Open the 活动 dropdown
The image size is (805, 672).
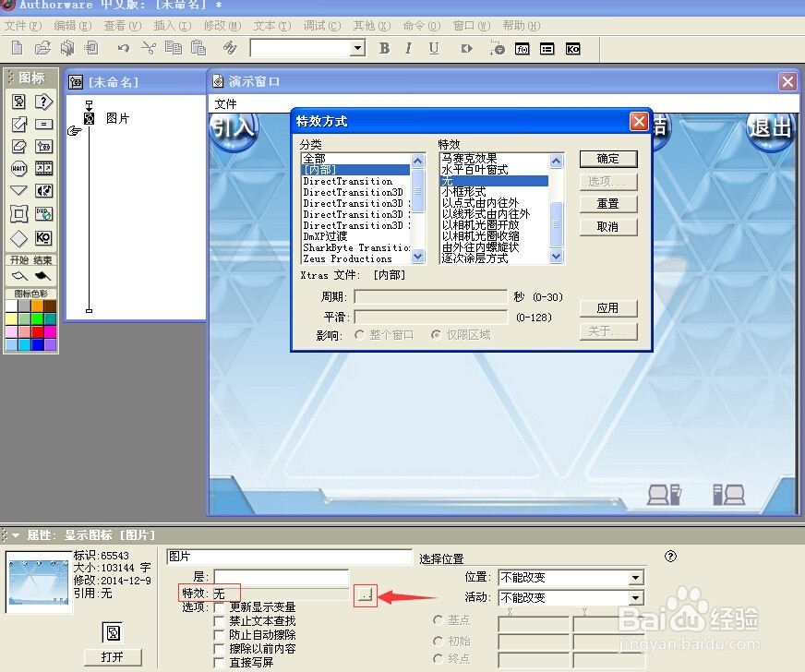(635, 597)
